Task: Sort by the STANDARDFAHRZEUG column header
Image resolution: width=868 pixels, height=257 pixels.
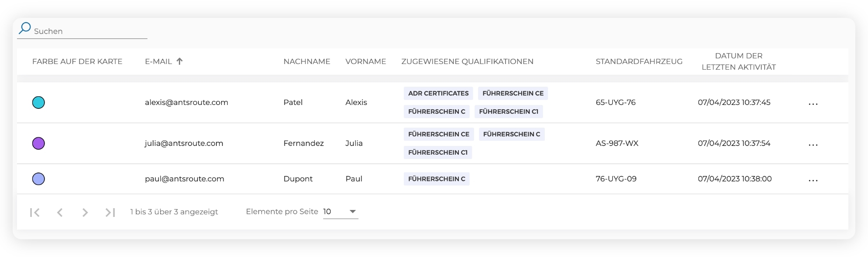Action: [x=639, y=61]
